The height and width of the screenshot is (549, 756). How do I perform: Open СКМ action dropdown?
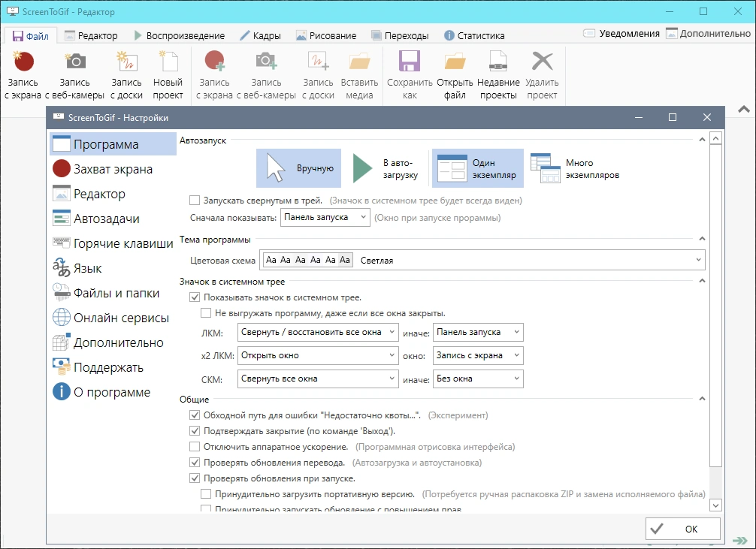(x=318, y=379)
